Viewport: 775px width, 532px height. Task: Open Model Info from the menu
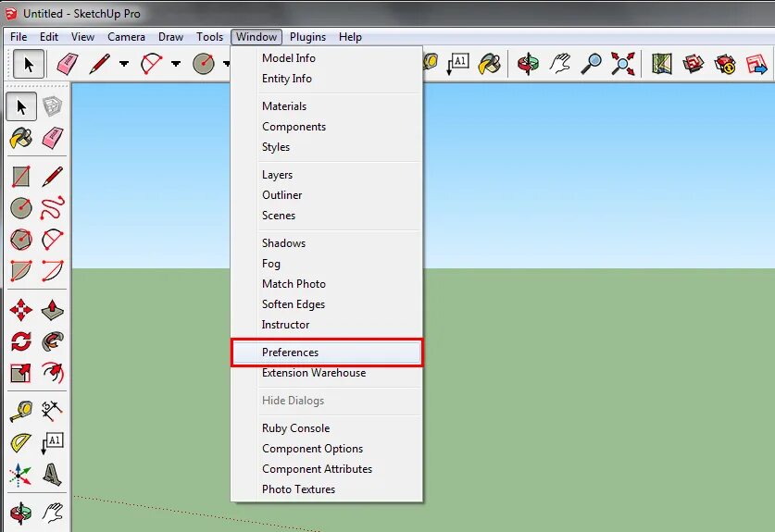[x=327, y=58]
